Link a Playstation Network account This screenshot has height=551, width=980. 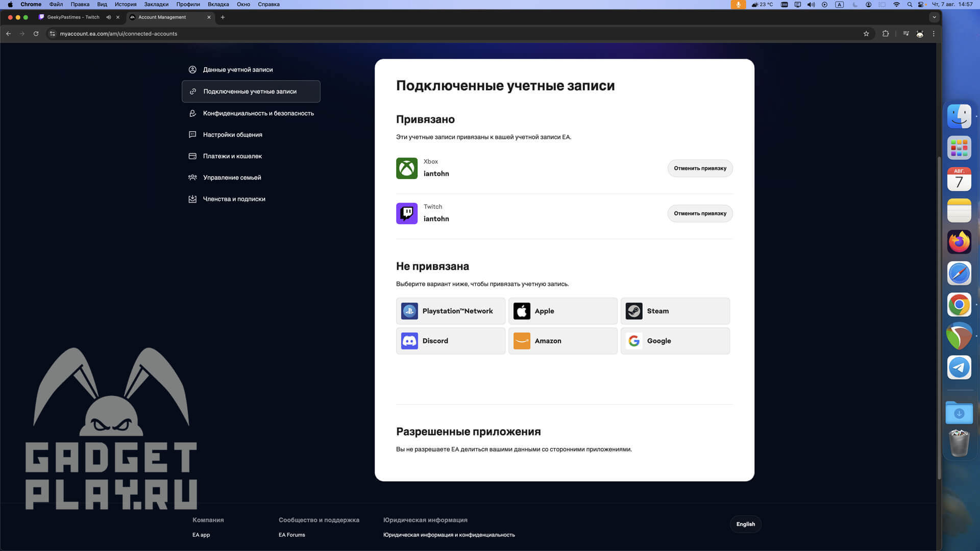point(451,311)
